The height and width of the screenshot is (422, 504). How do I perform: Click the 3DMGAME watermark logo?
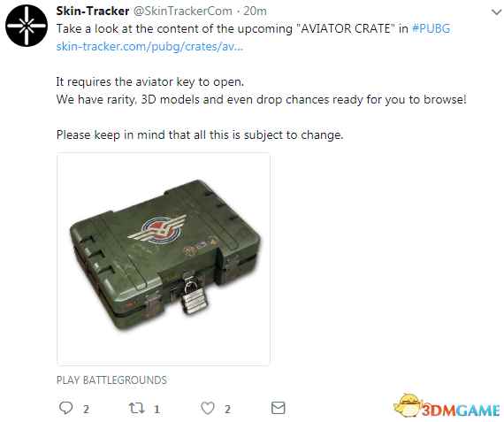point(447,407)
